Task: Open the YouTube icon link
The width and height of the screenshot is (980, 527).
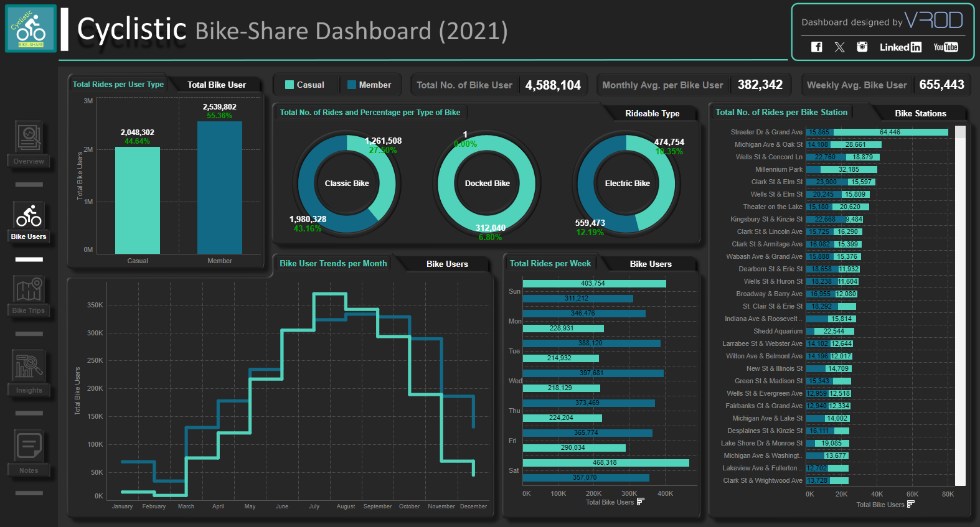Action: click(946, 47)
